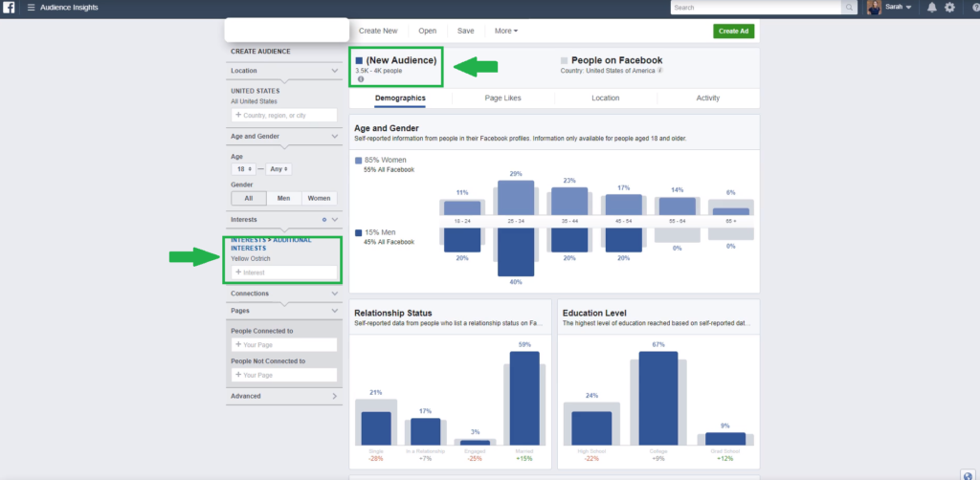The height and width of the screenshot is (480, 980).
Task: Click the + Interest input field
Action: (283, 273)
